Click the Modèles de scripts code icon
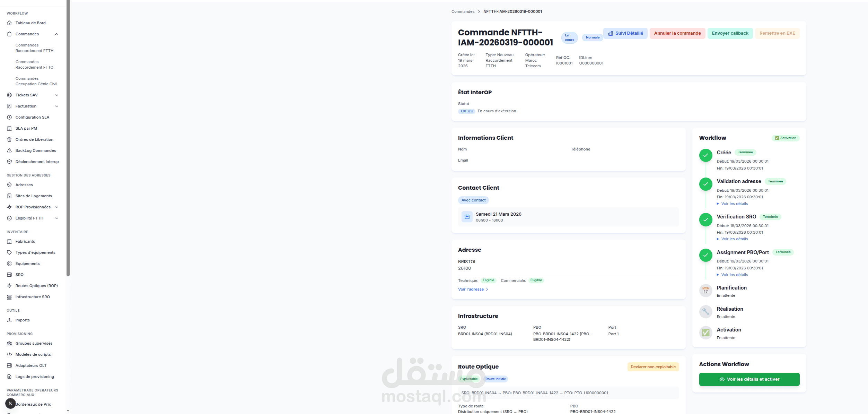The height and width of the screenshot is (414, 868). 9,354
